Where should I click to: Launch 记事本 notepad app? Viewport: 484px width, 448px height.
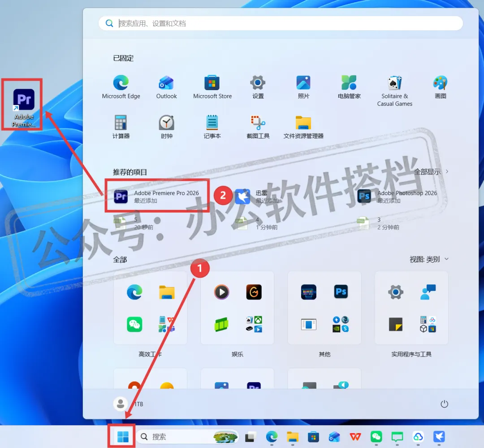coord(212,126)
